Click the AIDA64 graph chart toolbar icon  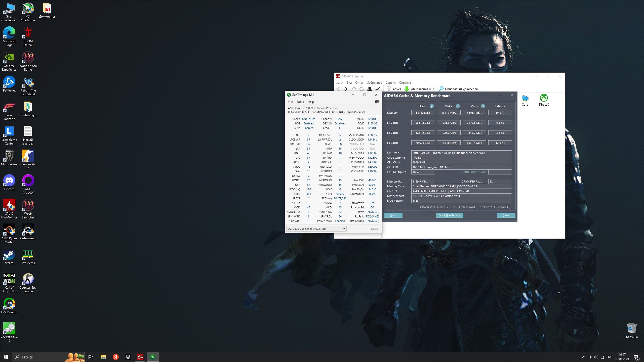(377, 89)
